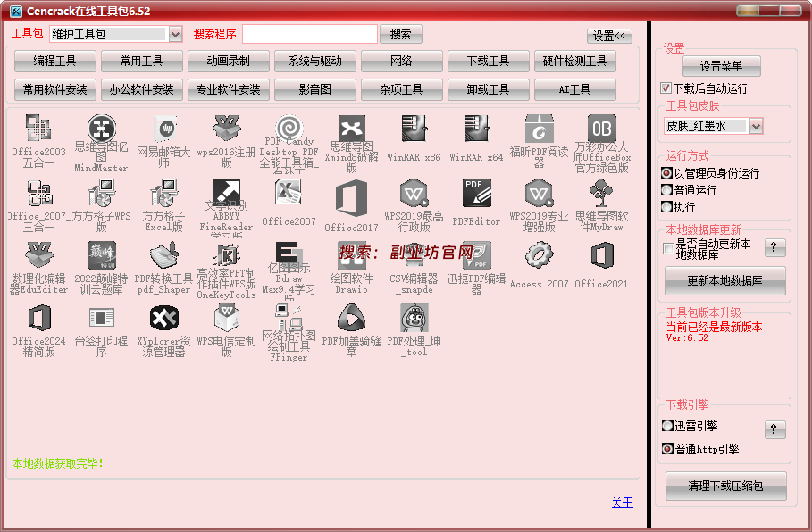The width and height of the screenshot is (812, 532).
Task: Focus the 搜索程序 input field
Action: tap(310, 34)
